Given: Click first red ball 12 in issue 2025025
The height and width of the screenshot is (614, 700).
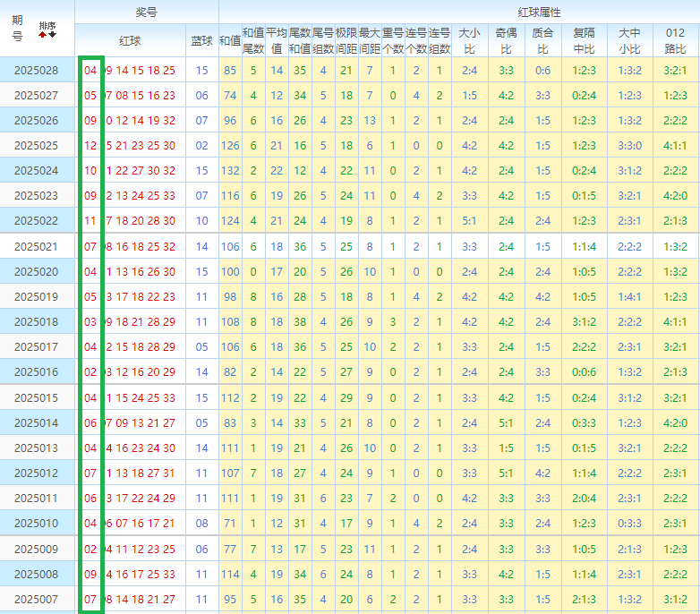Looking at the screenshot, I should (x=90, y=145).
